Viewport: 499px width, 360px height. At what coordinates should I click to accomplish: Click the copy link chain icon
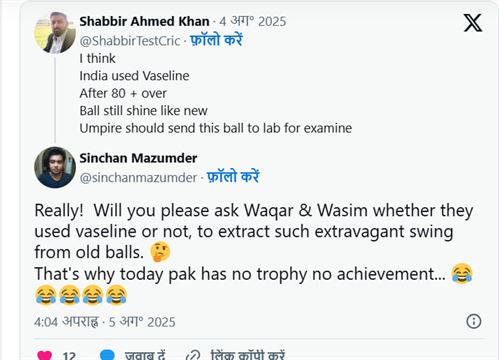[193, 355]
